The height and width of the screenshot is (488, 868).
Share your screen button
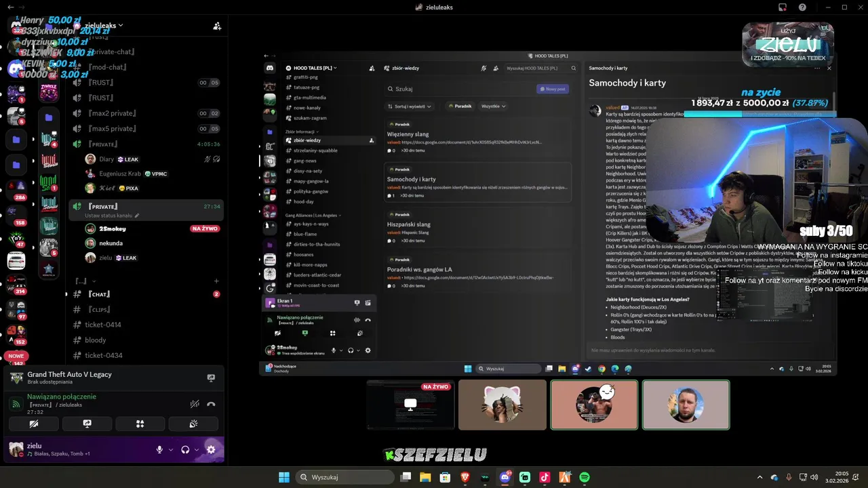pyautogui.click(x=87, y=424)
